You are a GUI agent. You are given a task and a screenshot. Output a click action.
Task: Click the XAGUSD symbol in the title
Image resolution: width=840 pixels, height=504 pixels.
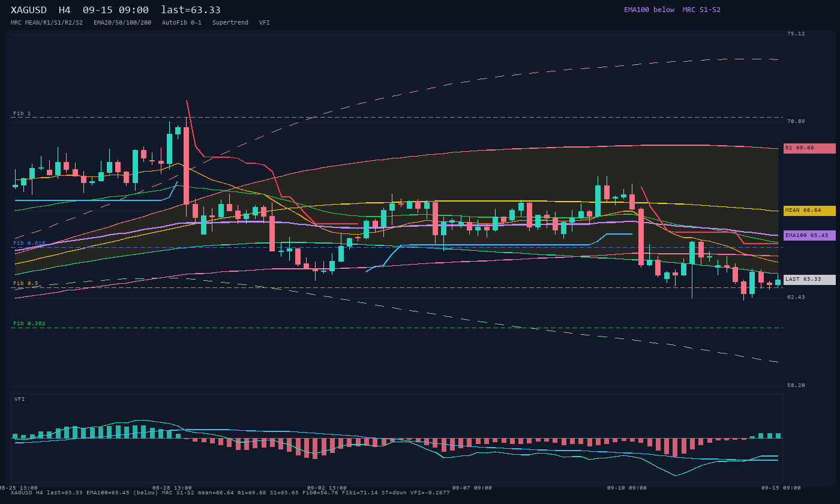pyautogui.click(x=29, y=10)
